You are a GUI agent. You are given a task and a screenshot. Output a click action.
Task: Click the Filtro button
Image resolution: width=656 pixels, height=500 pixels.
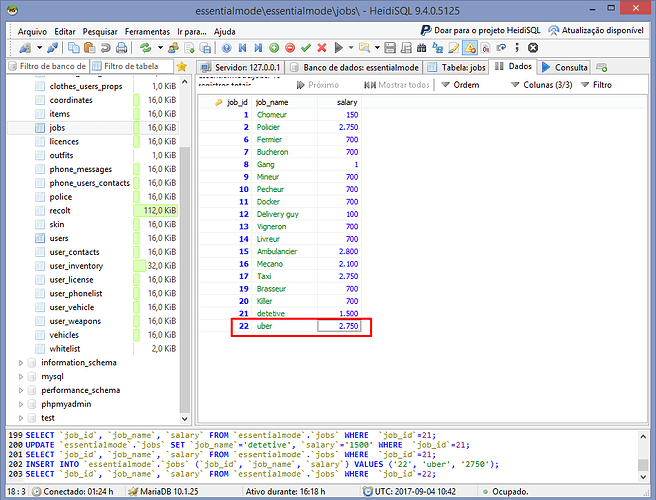click(597, 85)
